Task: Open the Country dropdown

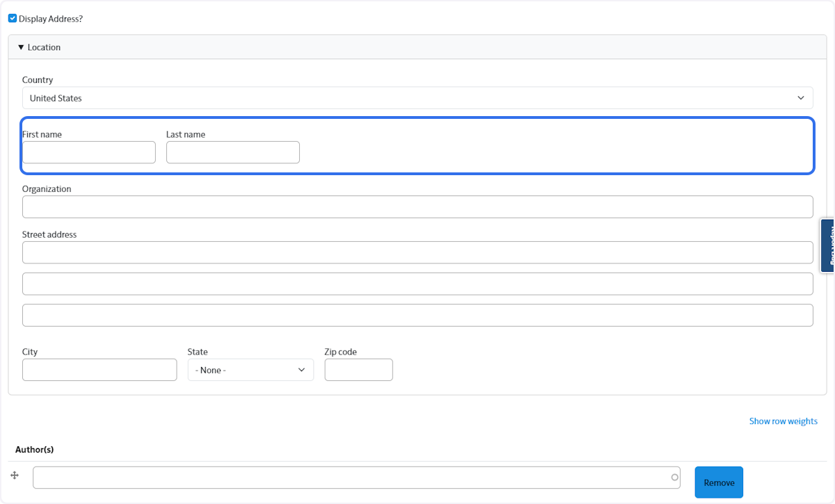Action: click(x=417, y=98)
